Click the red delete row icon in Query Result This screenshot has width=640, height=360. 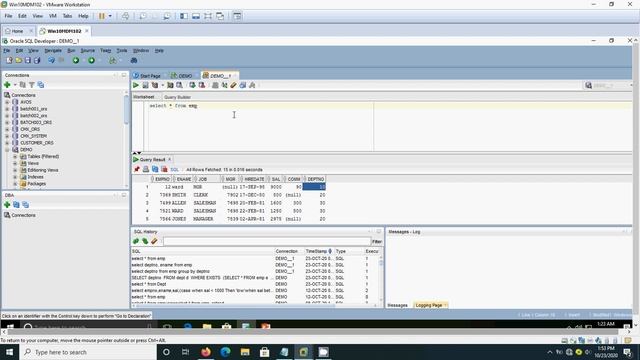coord(164,169)
